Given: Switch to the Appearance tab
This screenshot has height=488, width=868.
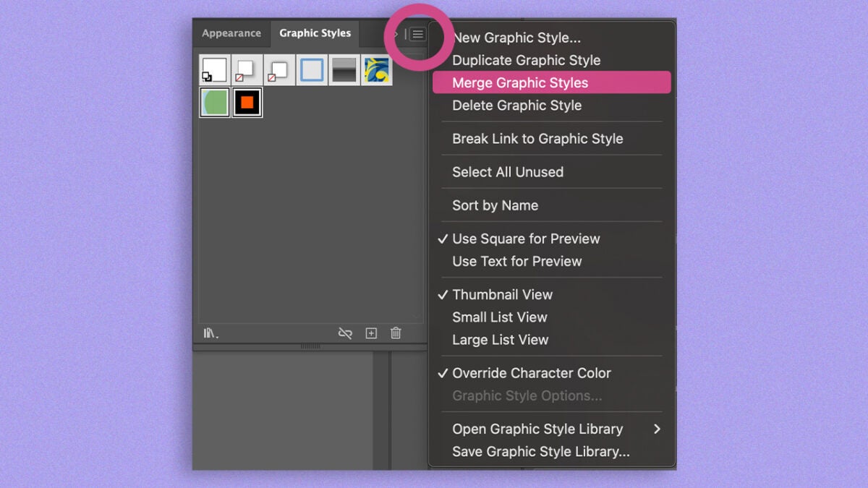Looking at the screenshot, I should click(x=231, y=33).
